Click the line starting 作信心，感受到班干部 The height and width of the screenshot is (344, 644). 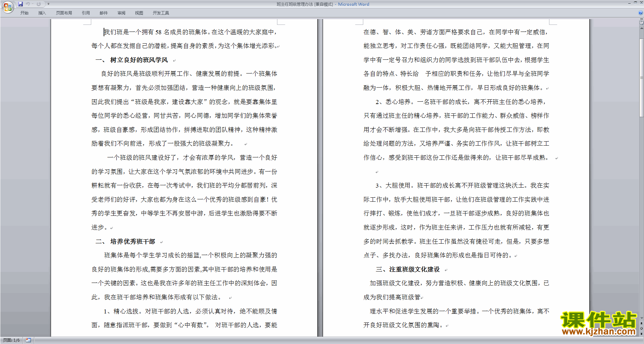tap(457, 158)
